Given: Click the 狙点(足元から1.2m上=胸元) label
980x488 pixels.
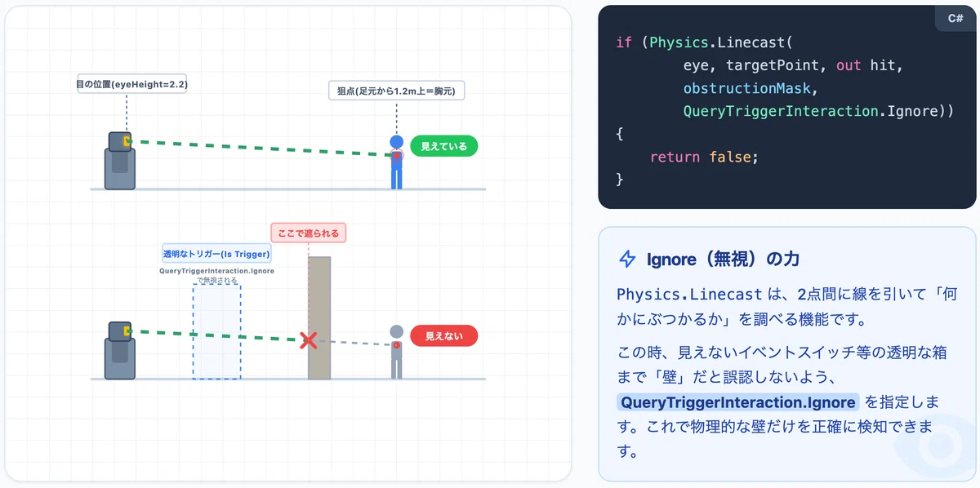Looking at the screenshot, I should [396, 91].
